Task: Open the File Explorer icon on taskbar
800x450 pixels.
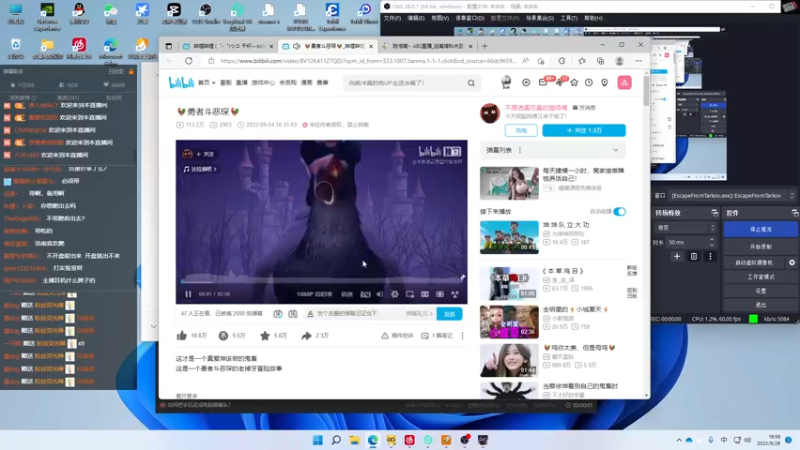Action: pos(354,440)
